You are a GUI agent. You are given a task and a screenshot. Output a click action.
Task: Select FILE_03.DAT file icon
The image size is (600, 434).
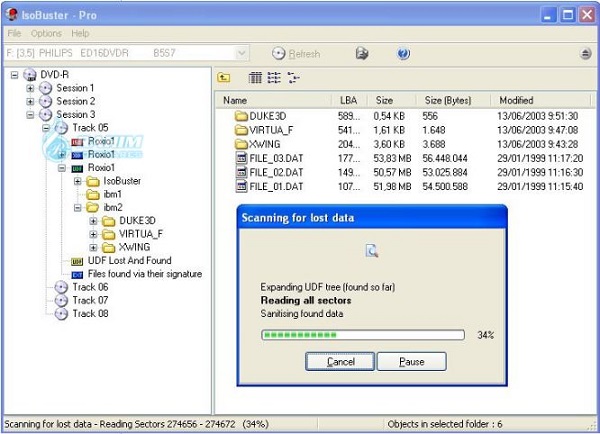coord(240,158)
